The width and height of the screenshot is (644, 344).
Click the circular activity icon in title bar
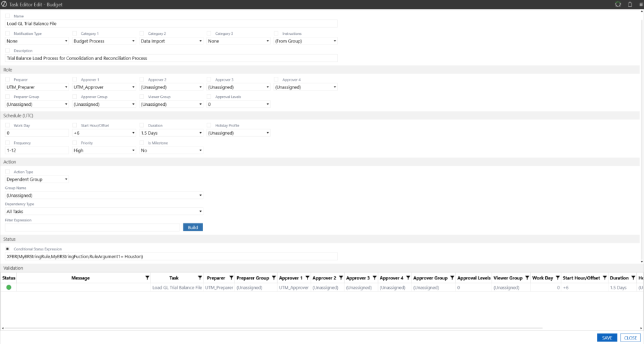click(x=618, y=5)
